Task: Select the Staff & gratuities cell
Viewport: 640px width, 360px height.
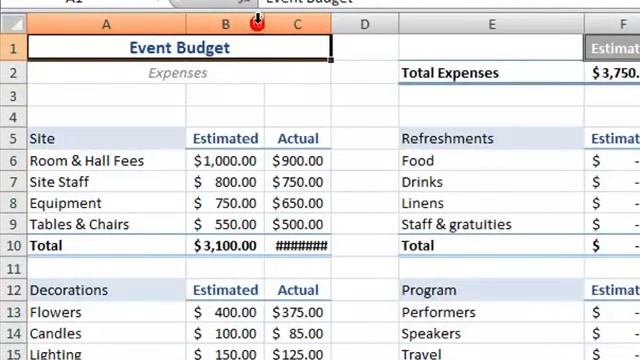Action: point(491,224)
